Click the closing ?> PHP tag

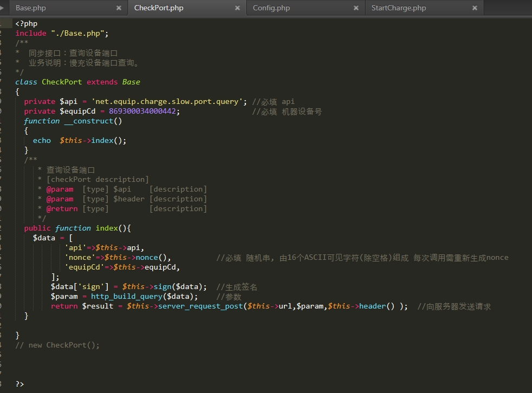(x=20, y=384)
